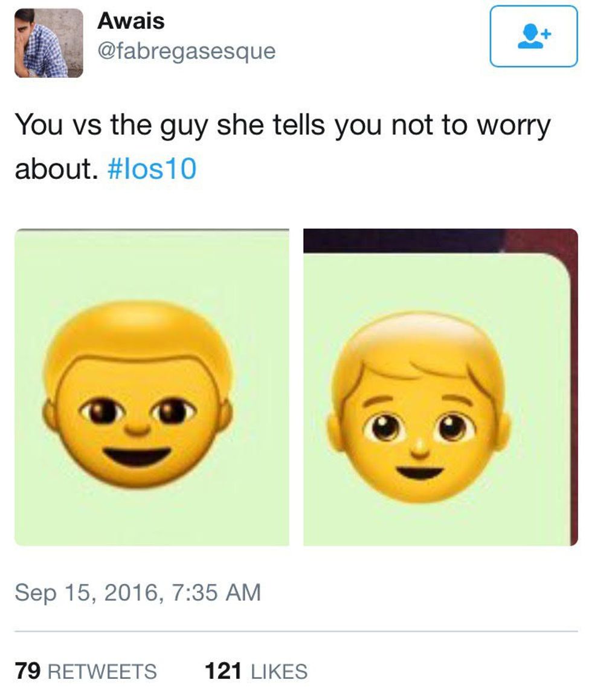Tap the old-style boy emoji image
Screen dimensions: 592x700
click(x=152, y=387)
